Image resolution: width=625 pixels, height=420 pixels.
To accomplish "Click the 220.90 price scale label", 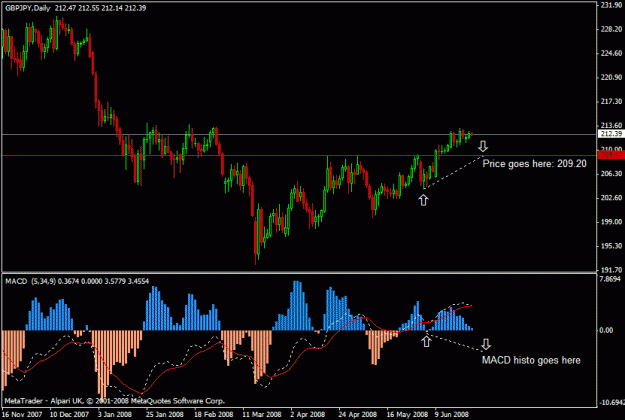I will 611,77.
